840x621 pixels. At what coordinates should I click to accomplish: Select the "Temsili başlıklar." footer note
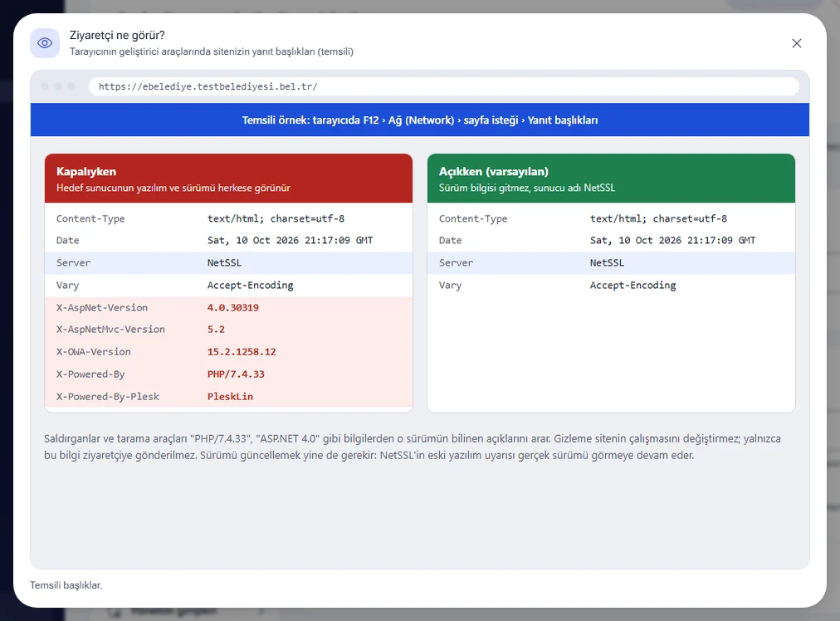click(66, 585)
